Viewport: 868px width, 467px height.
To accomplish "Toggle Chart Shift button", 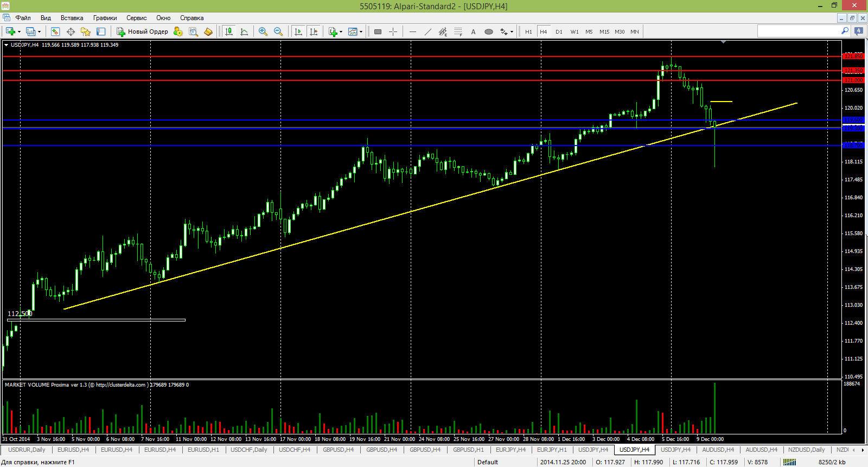I will point(313,31).
